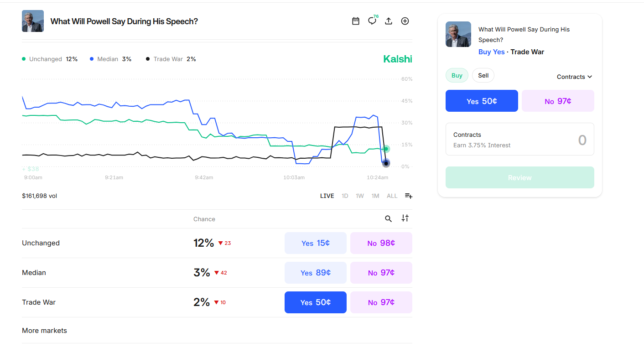Open the comments bubble icon
The width and height of the screenshot is (644, 358).
coord(372,21)
